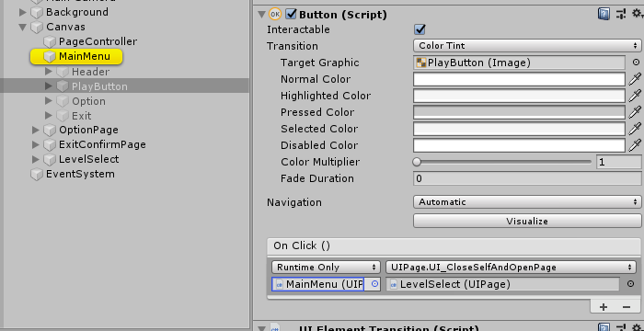644x331 pixels.
Task: Collapse the Button (Script) component foldout
Action: (x=261, y=15)
